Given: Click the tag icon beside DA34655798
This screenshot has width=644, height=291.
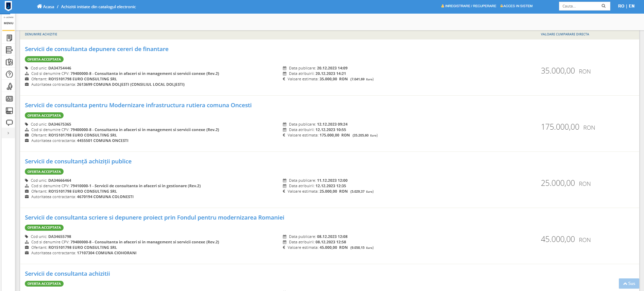Looking at the screenshot, I should click(x=27, y=237).
